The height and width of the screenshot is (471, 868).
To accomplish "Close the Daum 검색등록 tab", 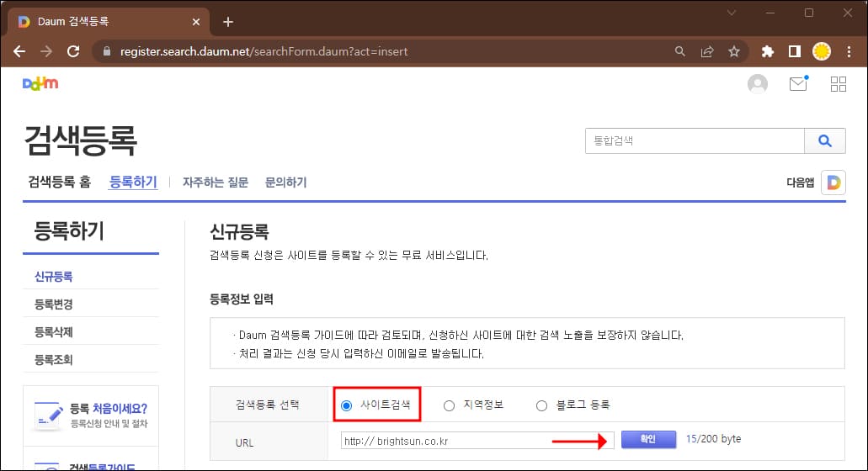I will pyautogui.click(x=196, y=22).
